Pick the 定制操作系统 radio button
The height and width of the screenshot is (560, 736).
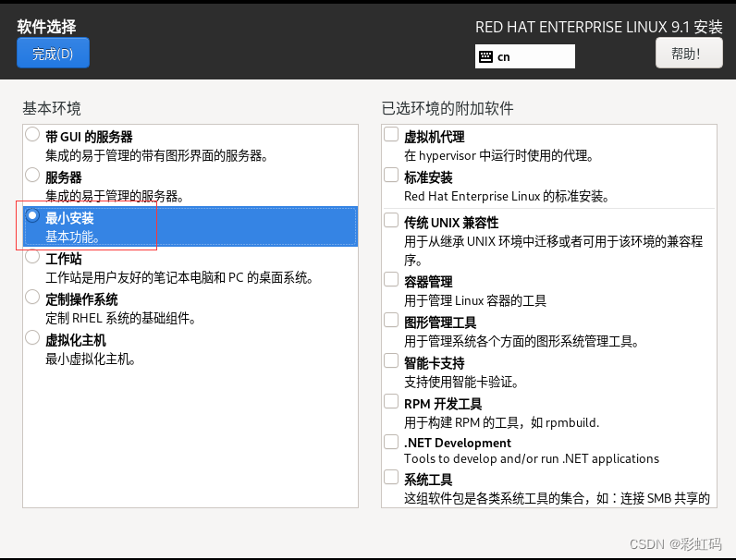pyautogui.click(x=33, y=298)
